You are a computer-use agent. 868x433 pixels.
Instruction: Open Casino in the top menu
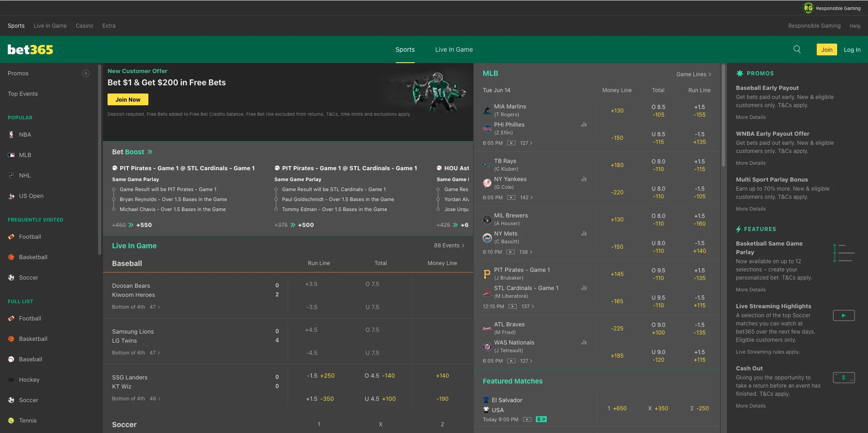click(84, 26)
